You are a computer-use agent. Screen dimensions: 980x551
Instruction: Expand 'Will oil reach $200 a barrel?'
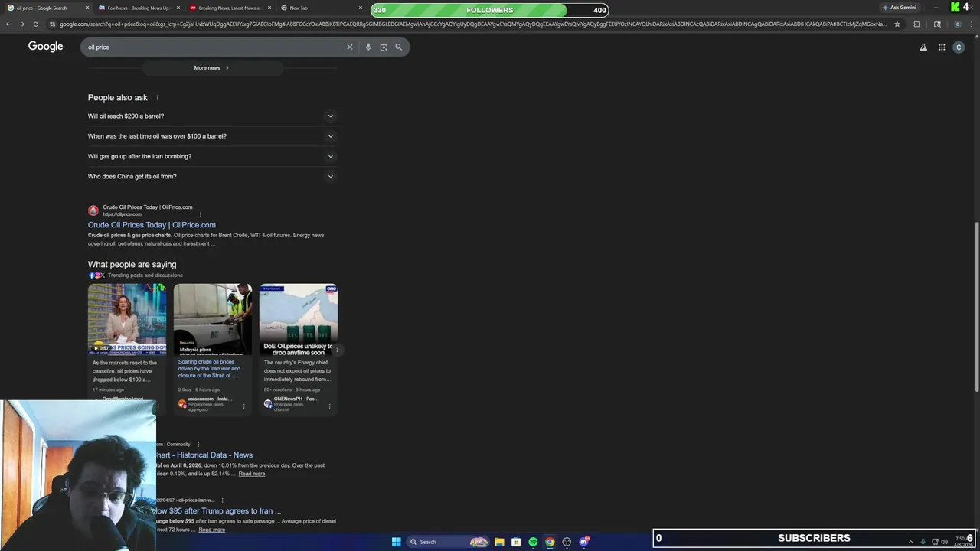[212, 116]
